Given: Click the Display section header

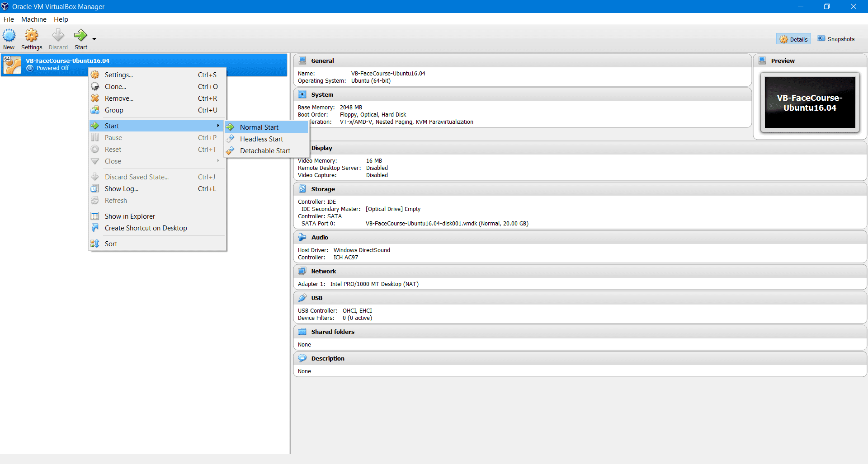Looking at the screenshot, I should [580, 148].
